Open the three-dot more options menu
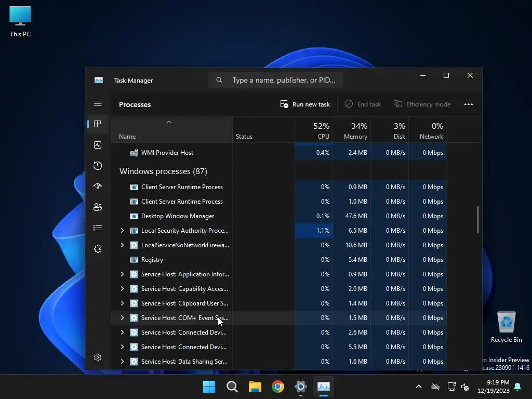Screen dimensions: 532x399 point(469,104)
